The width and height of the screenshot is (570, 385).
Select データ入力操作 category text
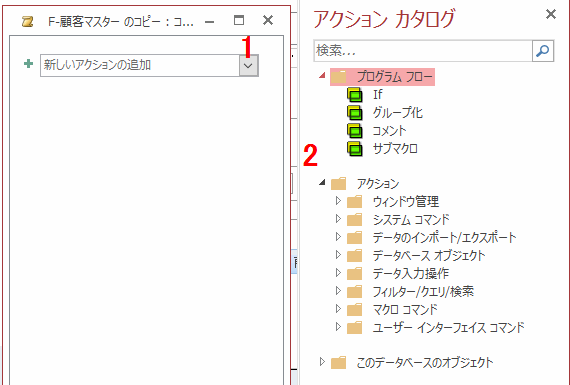(x=411, y=273)
